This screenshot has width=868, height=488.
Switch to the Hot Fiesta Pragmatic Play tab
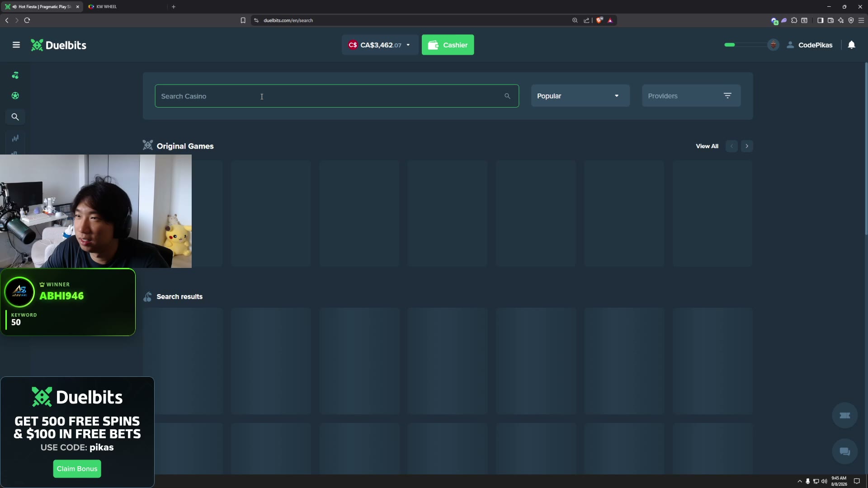(x=42, y=7)
